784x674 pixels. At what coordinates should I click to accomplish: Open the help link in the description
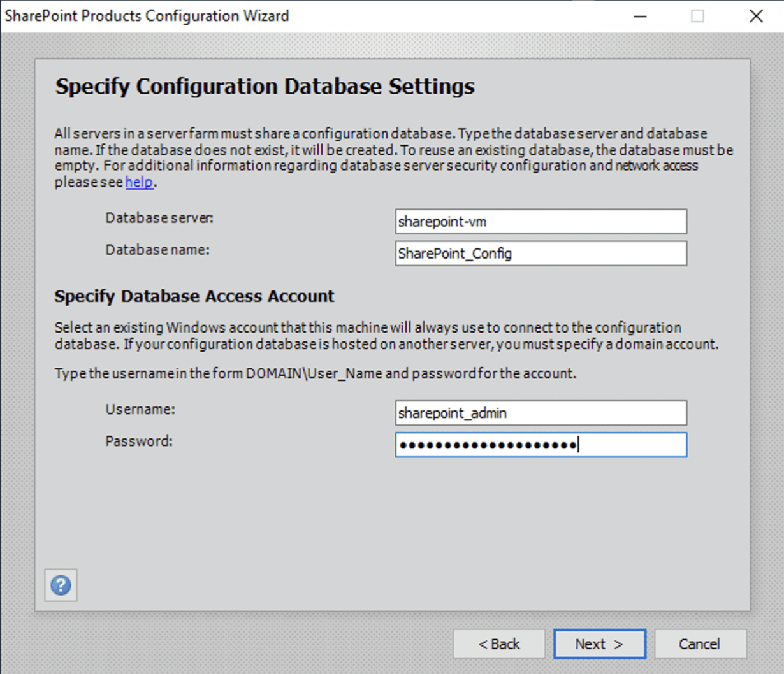click(x=139, y=182)
